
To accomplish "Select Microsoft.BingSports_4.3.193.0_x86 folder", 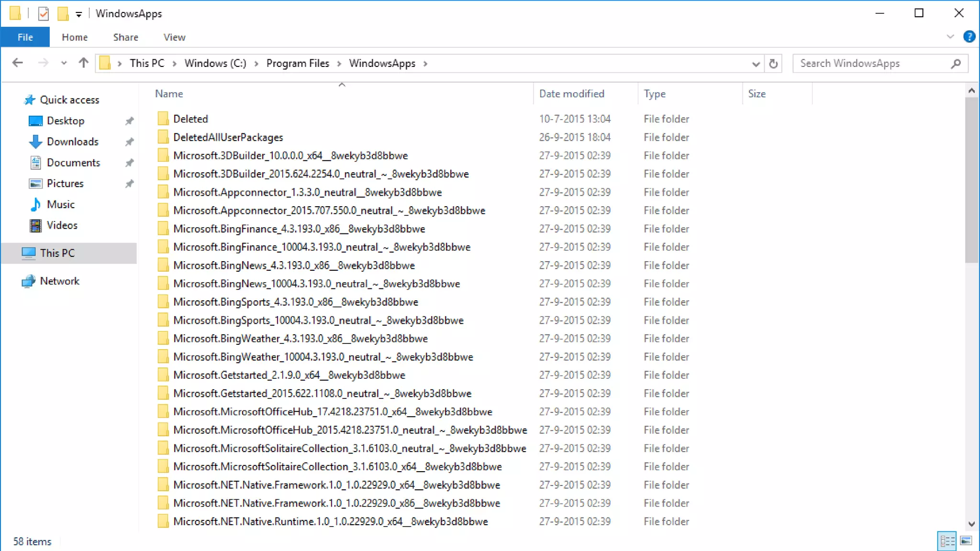I will point(296,302).
